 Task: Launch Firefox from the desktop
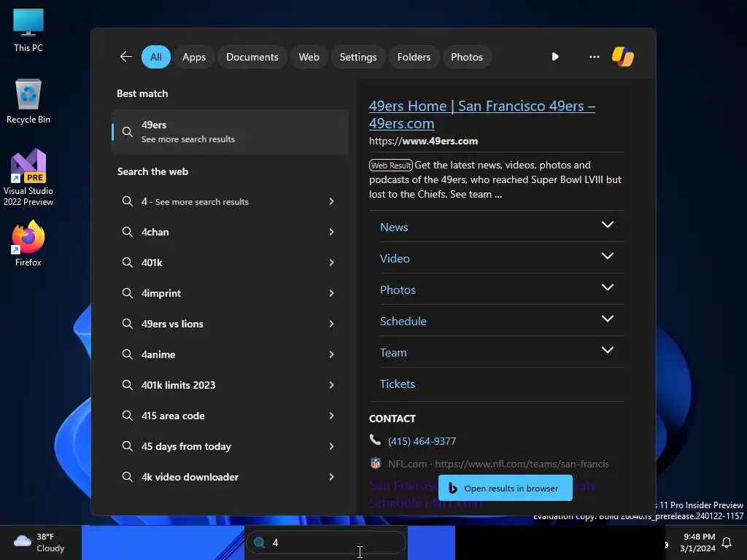[x=28, y=244]
